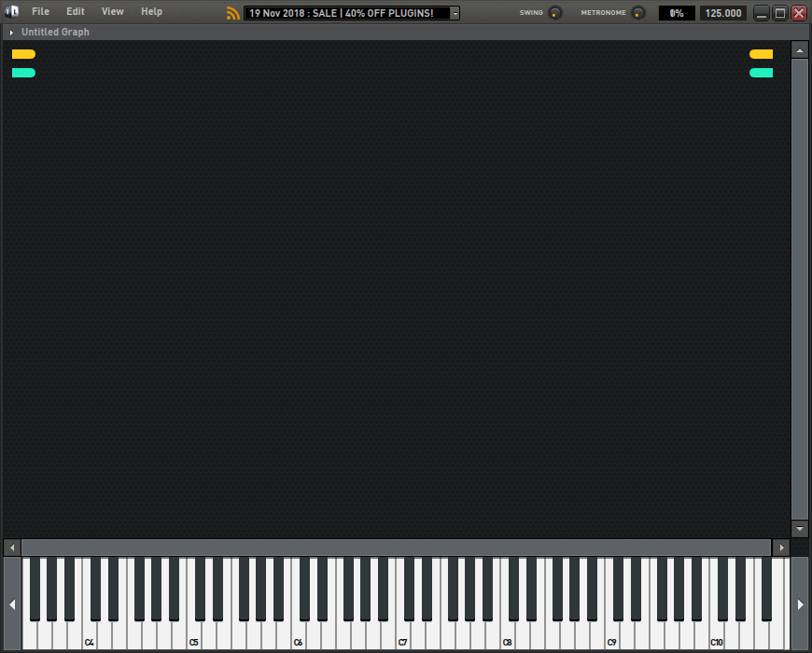
Task: Play the C4 piano key
Action: coord(90,637)
